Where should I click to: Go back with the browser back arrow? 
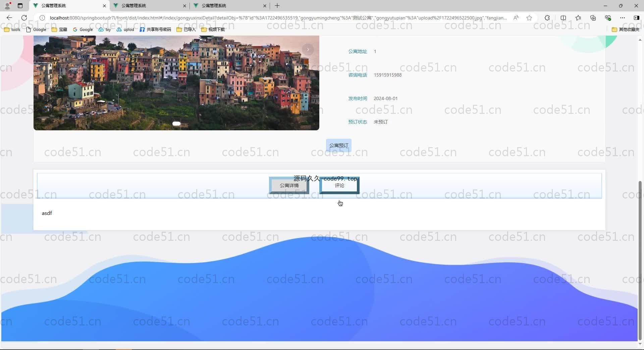(9, 18)
